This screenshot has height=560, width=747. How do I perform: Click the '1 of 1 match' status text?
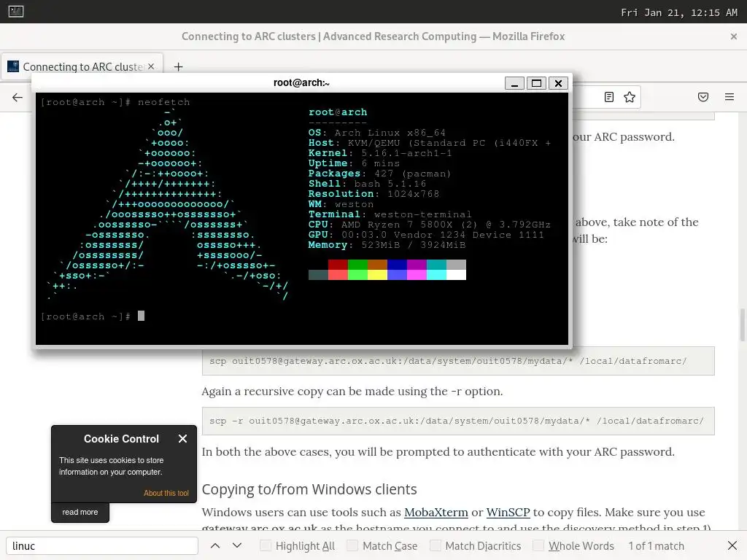coord(656,545)
